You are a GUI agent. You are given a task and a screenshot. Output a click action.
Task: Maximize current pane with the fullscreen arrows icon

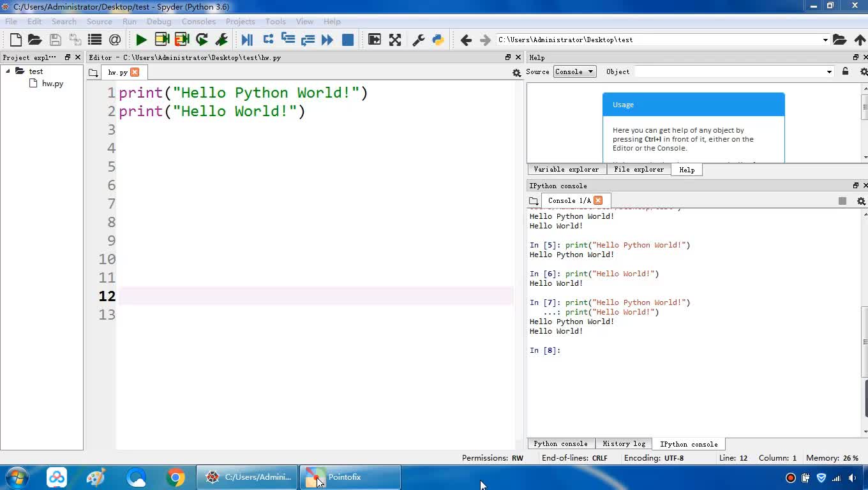pos(395,40)
